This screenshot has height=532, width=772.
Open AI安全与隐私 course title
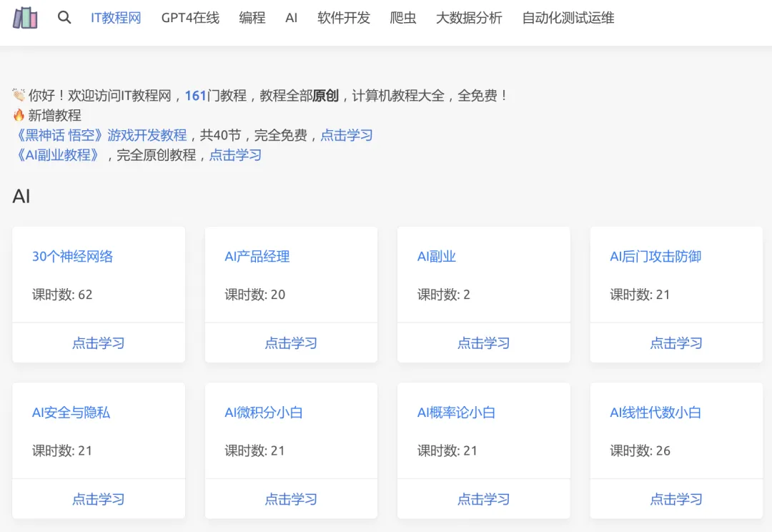click(x=71, y=413)
